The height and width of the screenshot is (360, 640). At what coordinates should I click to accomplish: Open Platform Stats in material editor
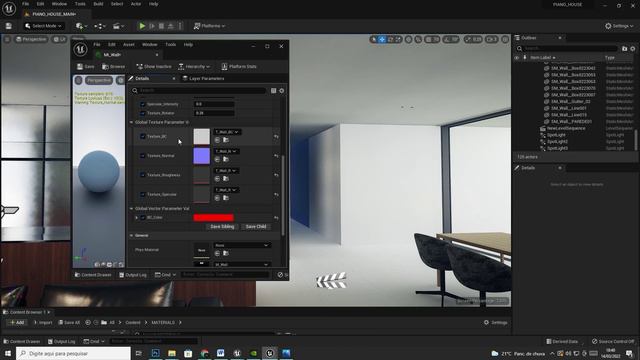coord(239,67)
